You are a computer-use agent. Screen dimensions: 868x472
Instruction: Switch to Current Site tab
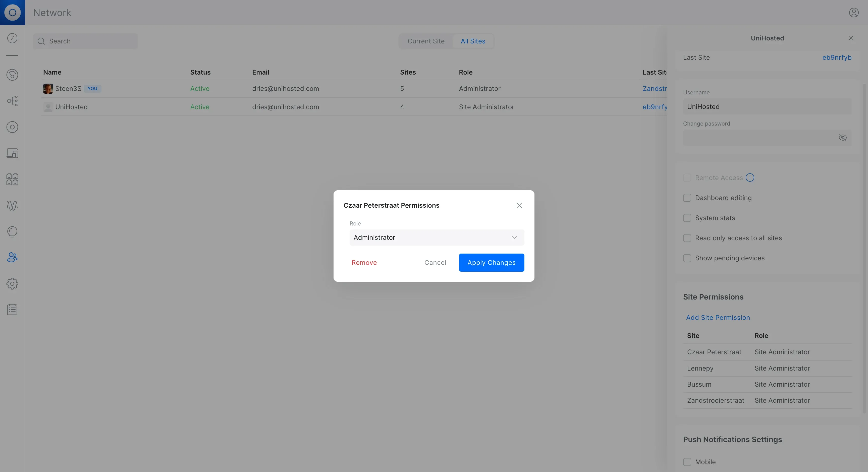tap(426, 41)
